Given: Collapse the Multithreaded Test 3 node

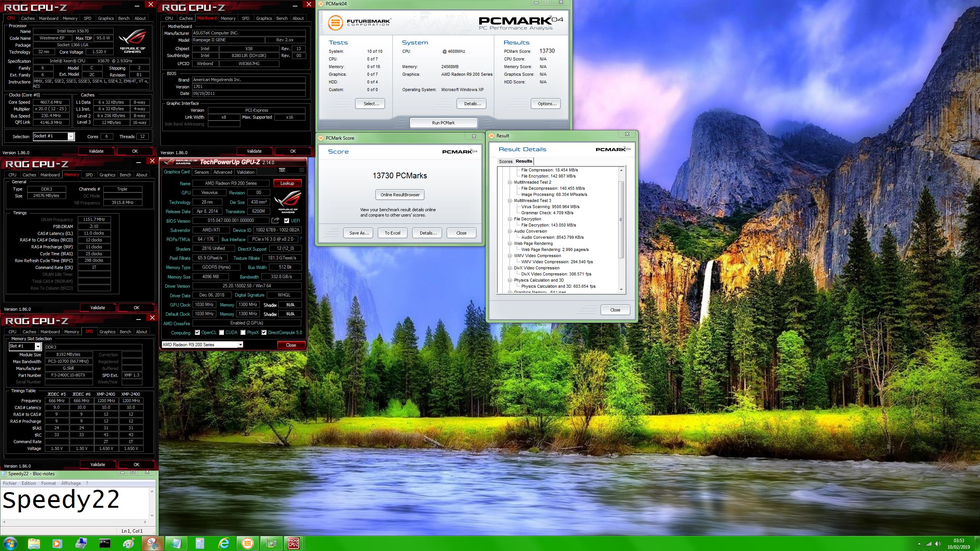Looking at the screenshot, I should 510,201.
